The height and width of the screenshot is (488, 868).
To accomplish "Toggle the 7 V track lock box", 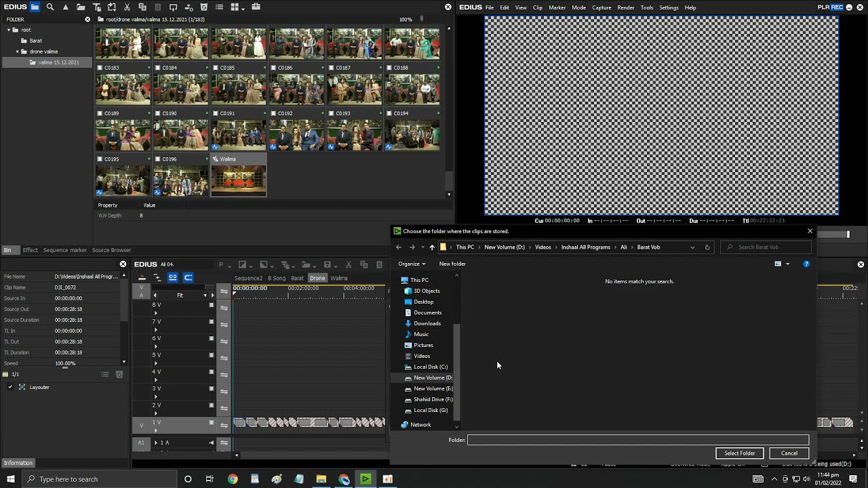I will pos(212,322).
